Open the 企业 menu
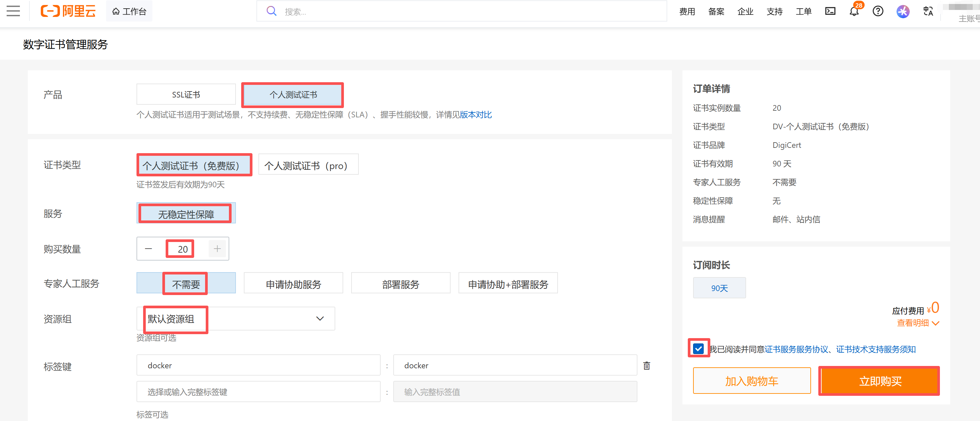The width and height of the screenshot is (980, 421). click(x=745, y=11)
